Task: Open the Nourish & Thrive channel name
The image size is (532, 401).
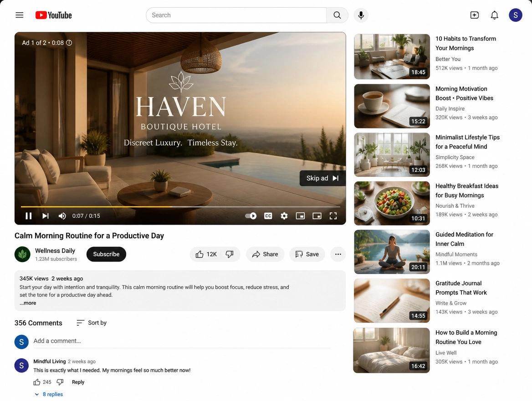Action: click(455, 206)
